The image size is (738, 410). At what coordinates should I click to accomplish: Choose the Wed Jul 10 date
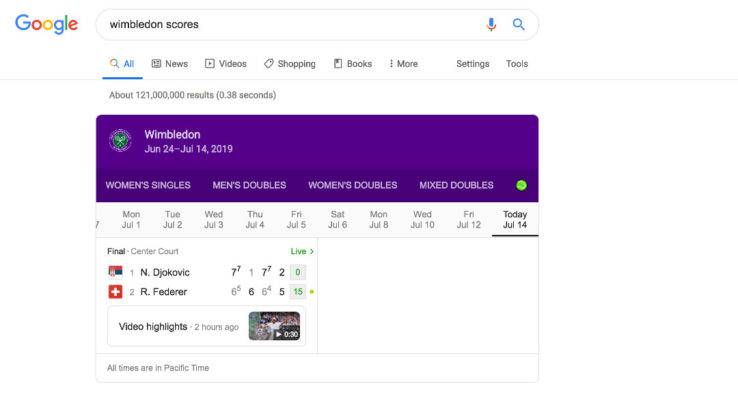coord(422,219)
